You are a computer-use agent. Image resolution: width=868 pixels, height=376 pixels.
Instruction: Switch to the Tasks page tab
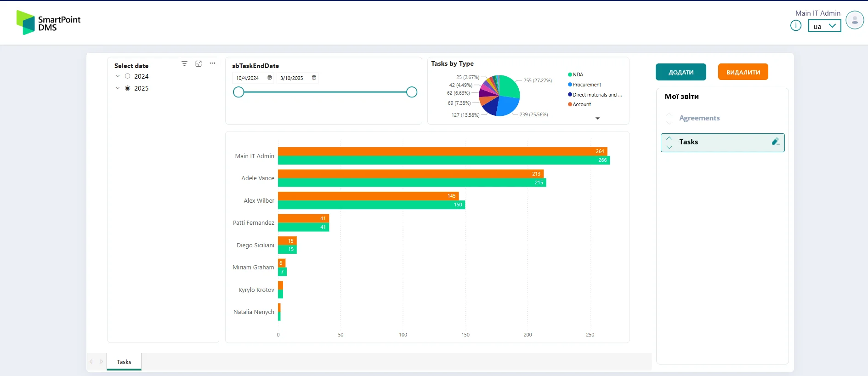124,362
